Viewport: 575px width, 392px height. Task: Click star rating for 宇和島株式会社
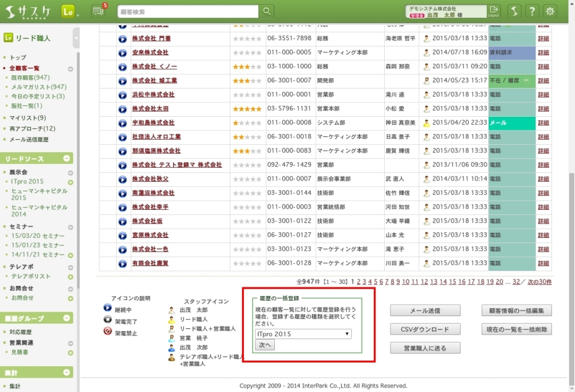[247, 123]
